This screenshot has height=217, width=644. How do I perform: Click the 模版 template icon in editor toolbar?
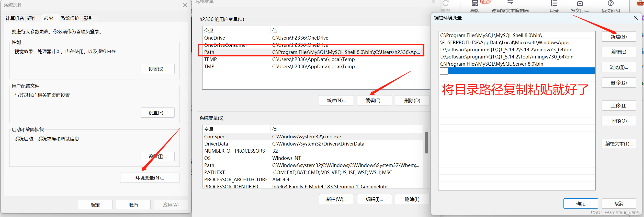click(x=475, y=4)
